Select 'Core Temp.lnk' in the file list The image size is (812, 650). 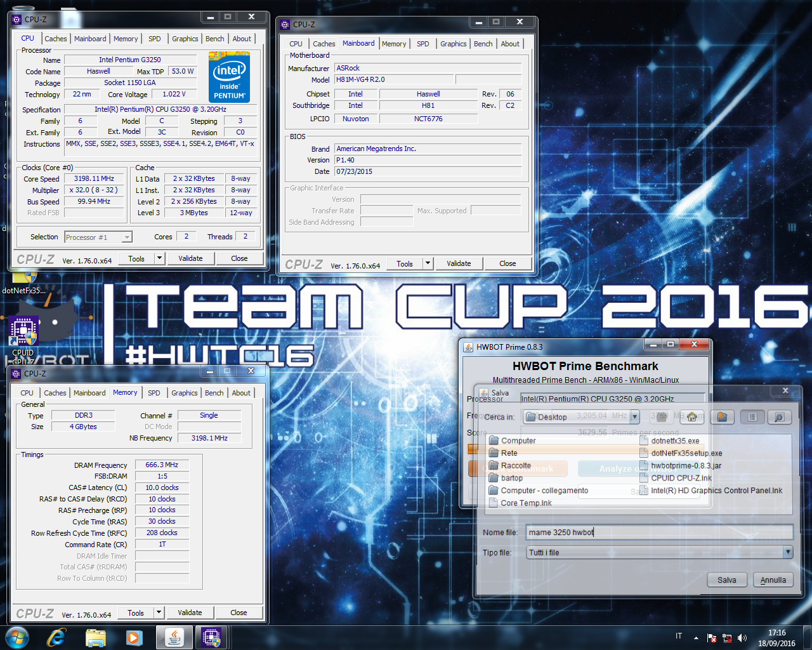520,503
